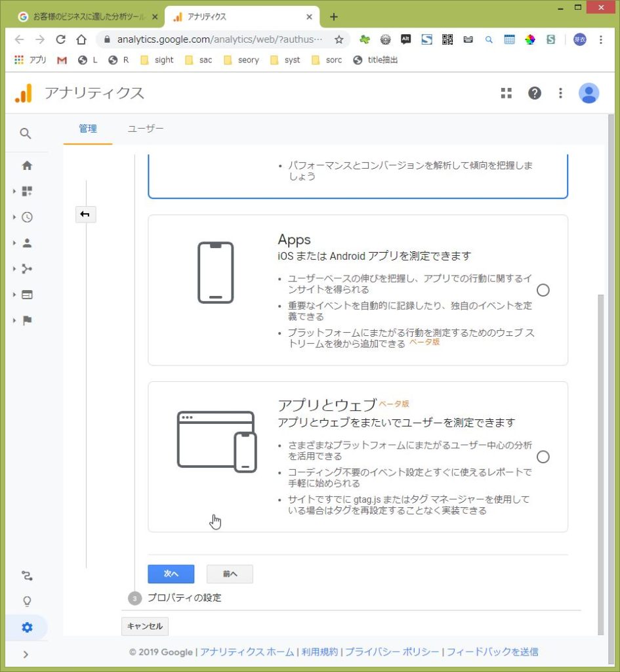Click the キャンセル button
Screen dimensions: 620x672
click(x=145, y=626)
